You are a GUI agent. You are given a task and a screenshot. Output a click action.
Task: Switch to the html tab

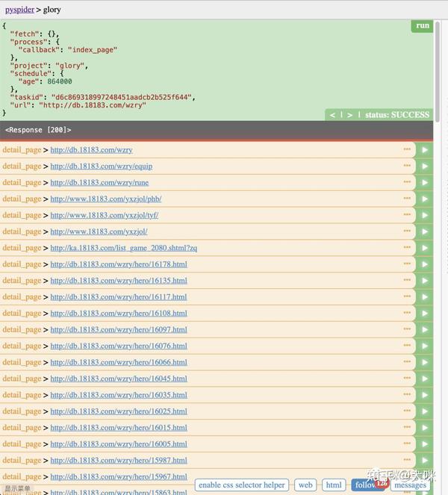pyautogui.click(x=334, y=485)
